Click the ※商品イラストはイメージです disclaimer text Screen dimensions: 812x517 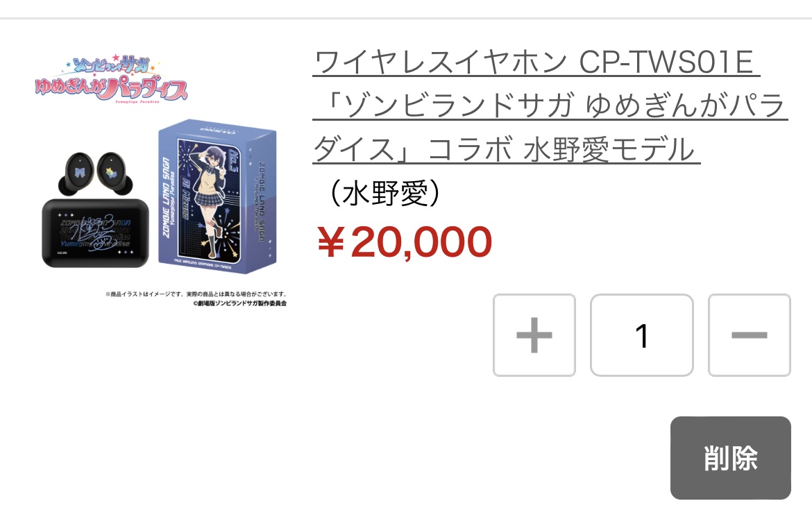pyautogui.click(x=196, y=294)
